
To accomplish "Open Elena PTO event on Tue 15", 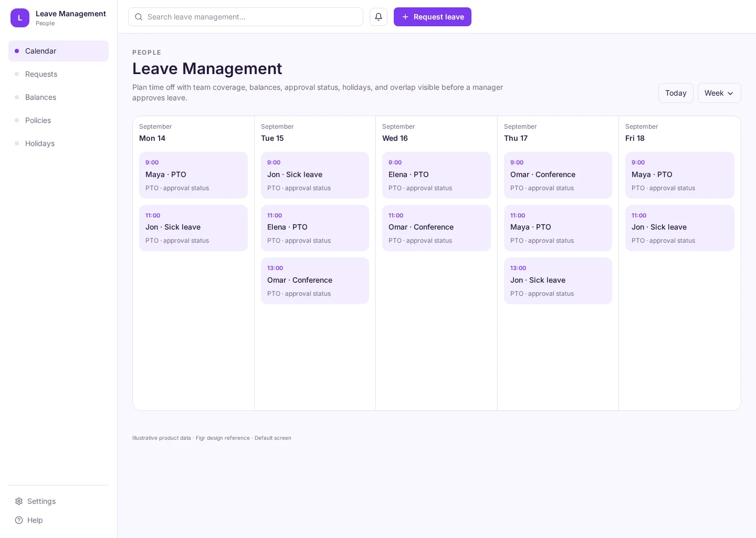I will pos(315,228).
